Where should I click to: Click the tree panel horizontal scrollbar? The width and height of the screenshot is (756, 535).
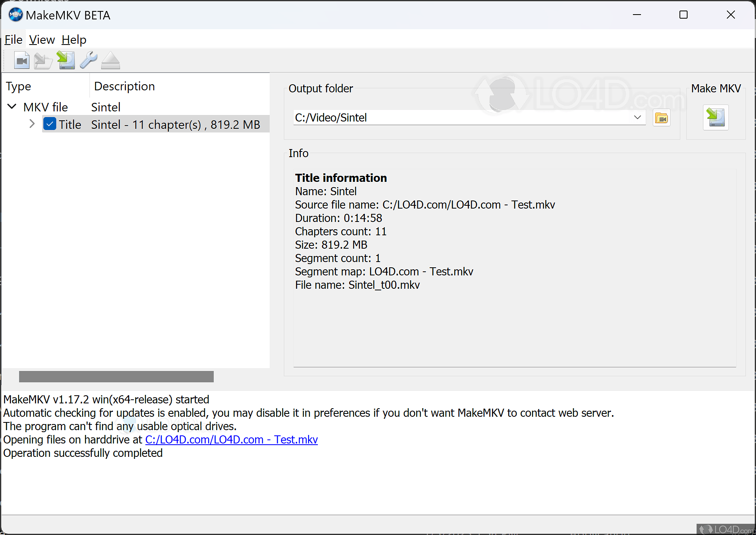pos(116,377)
